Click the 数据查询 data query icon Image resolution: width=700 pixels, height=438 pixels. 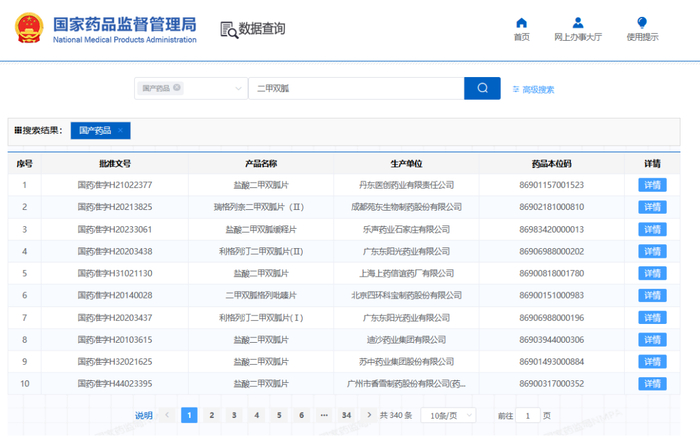pos(228,29)
